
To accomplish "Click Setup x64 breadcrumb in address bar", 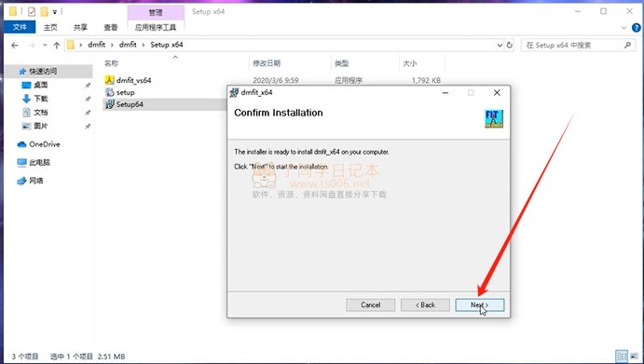I will pyautogui.click(x=167, y=45).
